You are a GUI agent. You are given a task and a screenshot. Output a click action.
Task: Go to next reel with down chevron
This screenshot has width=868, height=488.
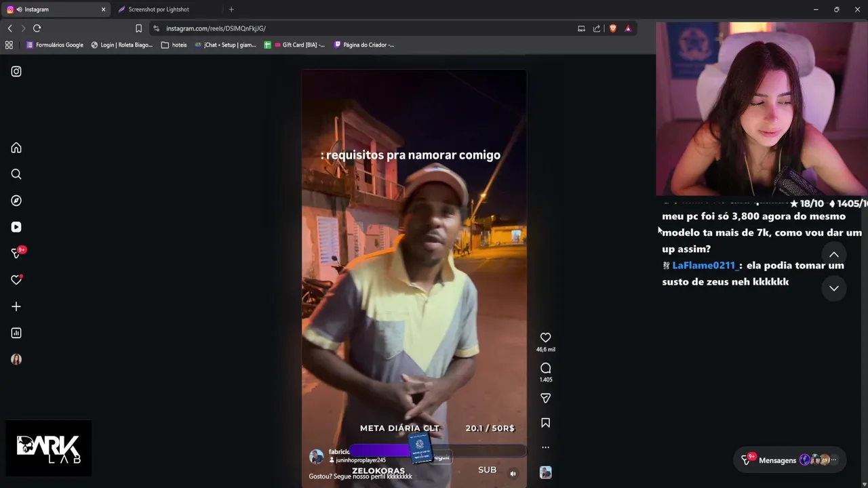click(834, 288)
